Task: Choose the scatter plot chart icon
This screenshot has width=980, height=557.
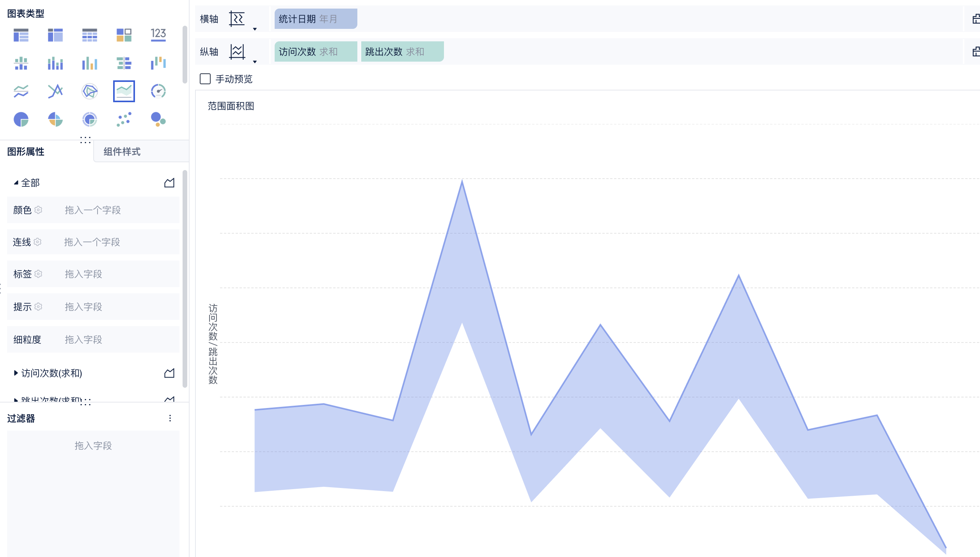Action: click(124, 119)
